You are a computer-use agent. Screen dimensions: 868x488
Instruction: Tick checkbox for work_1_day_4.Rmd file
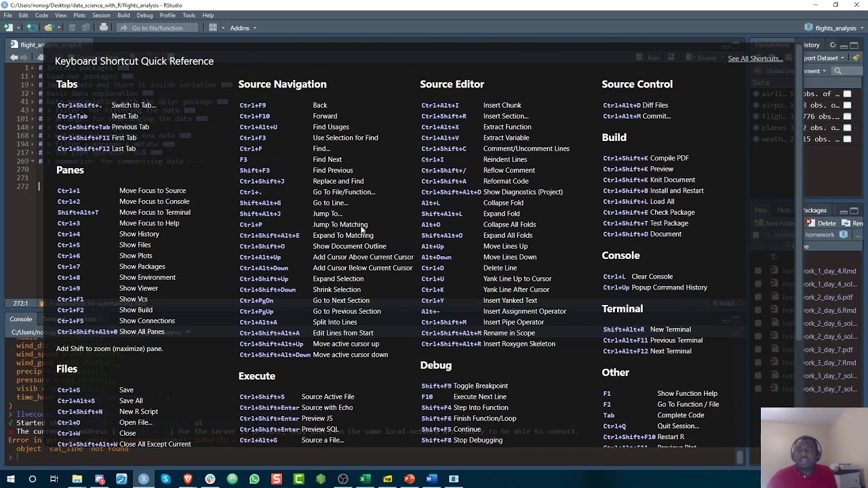click(758, 271)
